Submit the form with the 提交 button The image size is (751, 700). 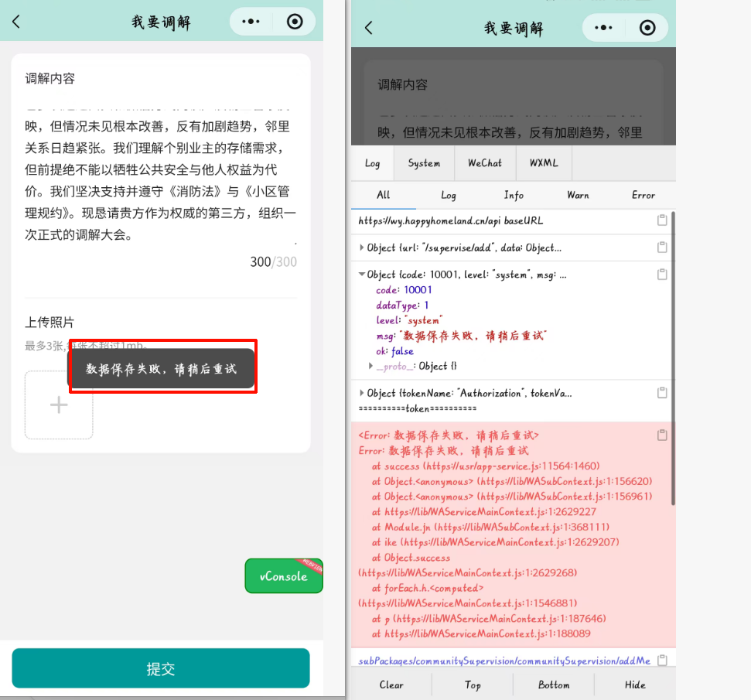[x=161, y=668]
